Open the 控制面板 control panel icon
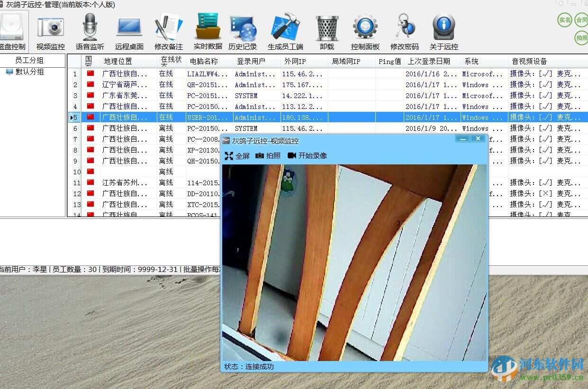Viewport: 588px width, 389px height. [x=365, y=28]
